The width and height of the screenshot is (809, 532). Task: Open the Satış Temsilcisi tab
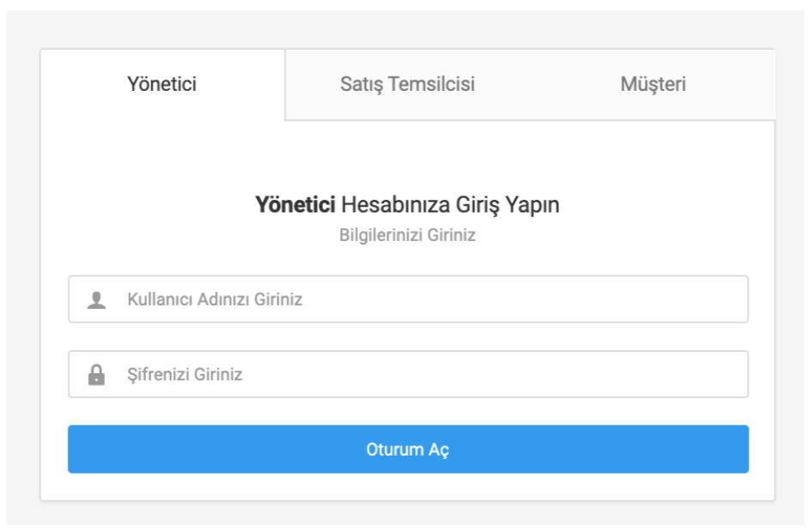(408, 85)
